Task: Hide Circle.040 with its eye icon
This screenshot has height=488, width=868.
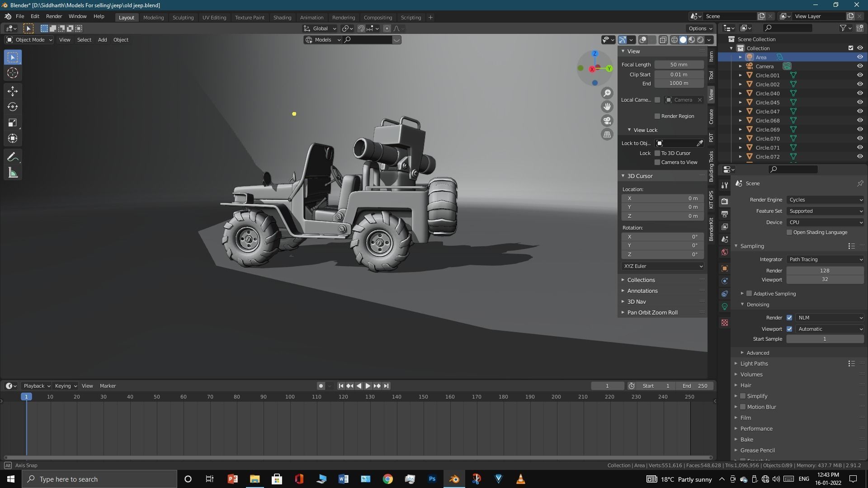Action: pyautogui.click(x=860, y=93)
